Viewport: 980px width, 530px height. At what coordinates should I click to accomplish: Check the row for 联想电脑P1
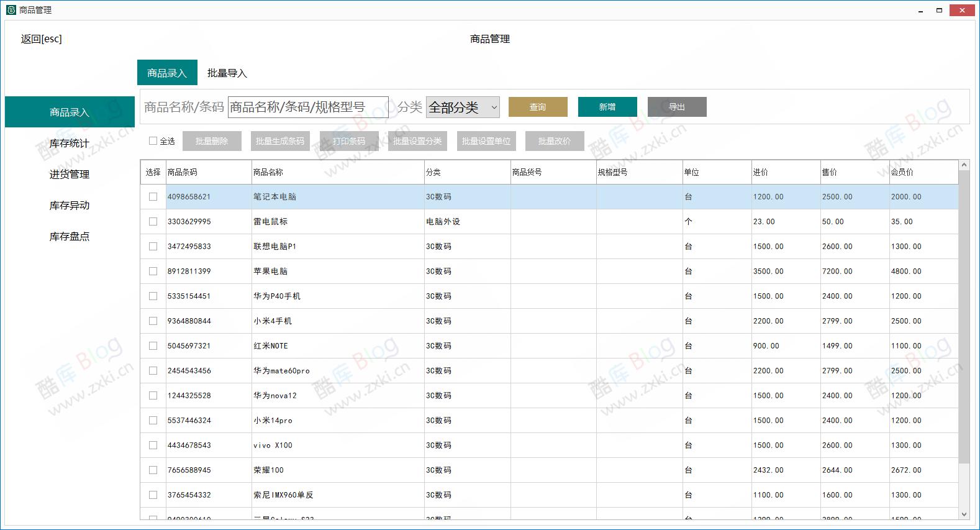click(x=153, y=247)
